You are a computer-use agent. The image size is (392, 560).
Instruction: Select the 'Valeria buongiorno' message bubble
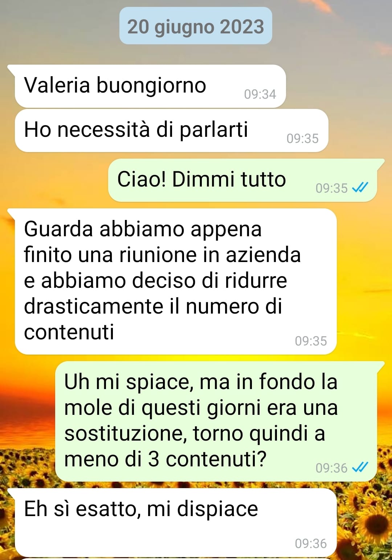pos(150,86)
